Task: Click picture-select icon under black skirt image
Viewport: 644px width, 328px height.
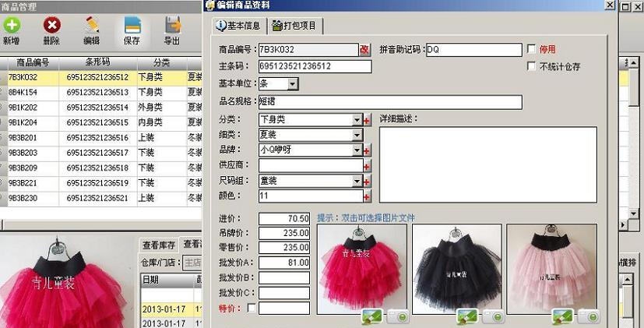Action: pos(467,316)
